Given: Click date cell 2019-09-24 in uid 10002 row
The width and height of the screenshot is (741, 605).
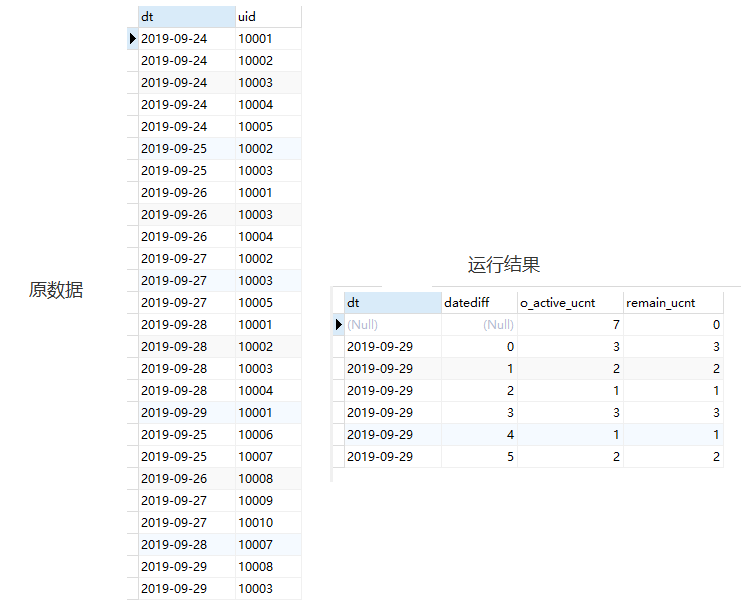Looking at the screenshot, I should tap(187, 60).
